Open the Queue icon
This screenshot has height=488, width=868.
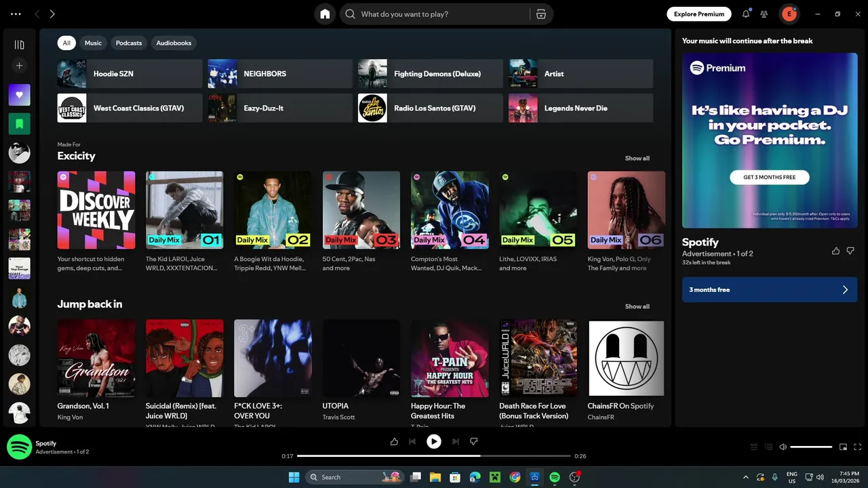[x=753, y=447]
